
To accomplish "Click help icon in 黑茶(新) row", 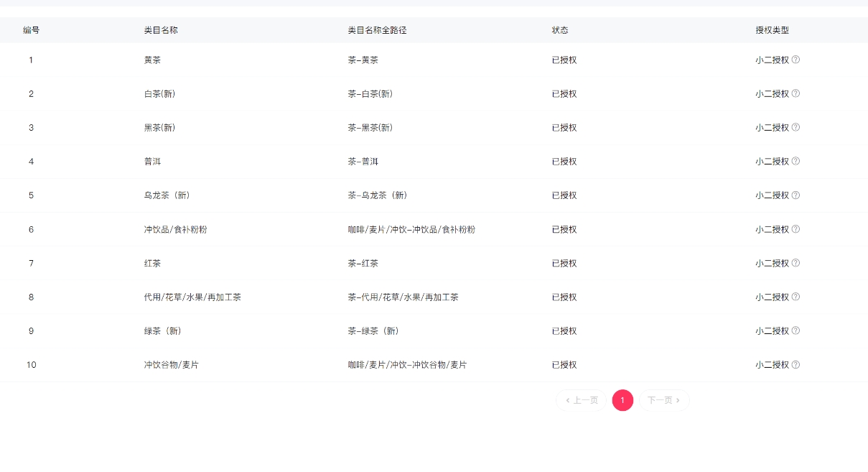I will coord(795,127).
